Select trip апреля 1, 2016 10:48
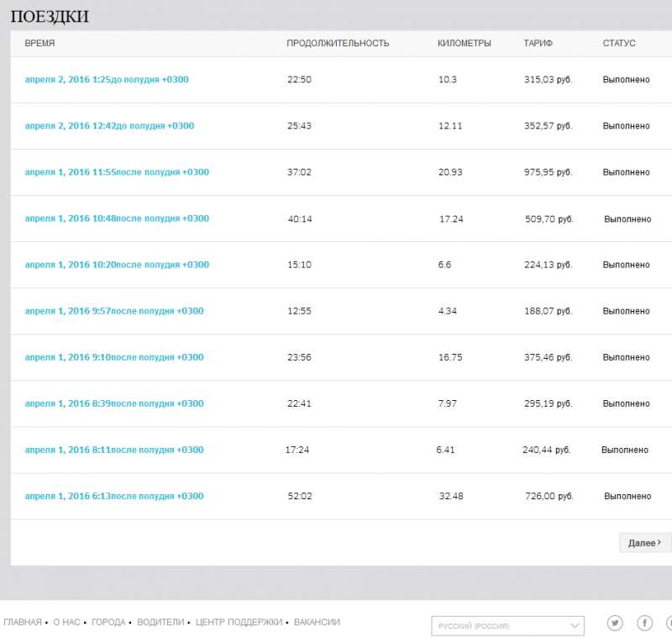 click(x=117, y=219)
